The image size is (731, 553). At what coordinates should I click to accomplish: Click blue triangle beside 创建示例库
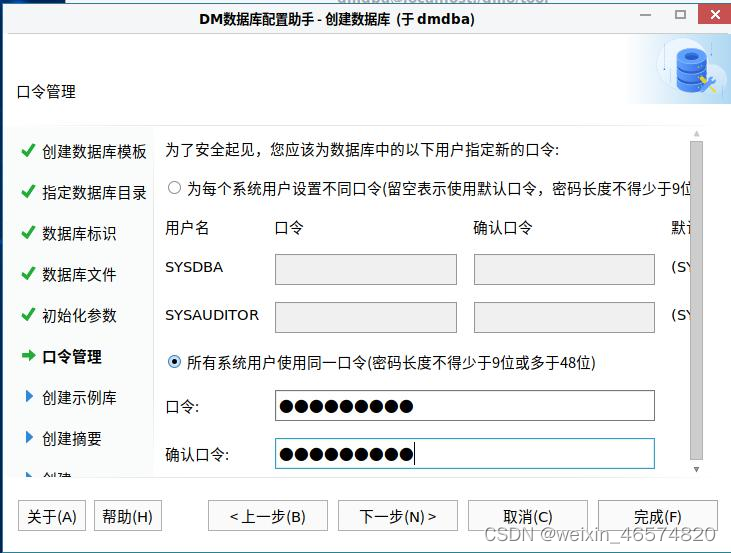29,396
